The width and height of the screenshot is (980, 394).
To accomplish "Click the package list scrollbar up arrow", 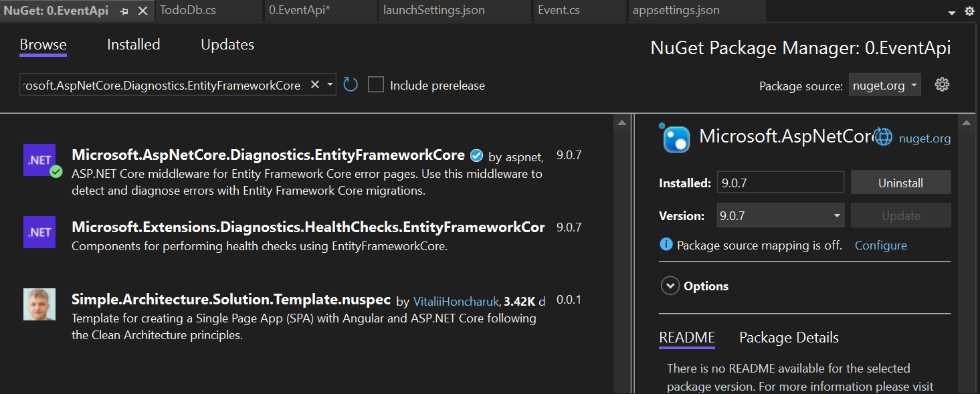I will (x=622, y=123).
